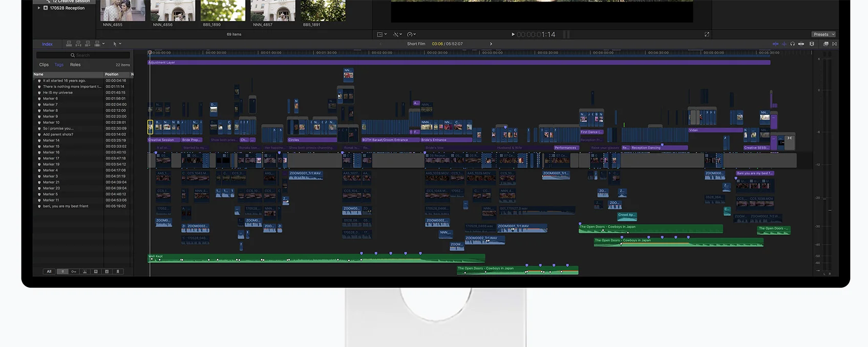The image size is (868, 347).
Task: Open the retiming speedometer menu
Action: pos(411,34)
